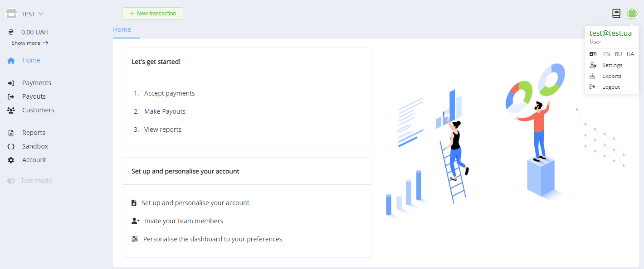This screenshot has width=644, height=269.
Task: Click the Customers people icon
Action: [x=11, y=110]
